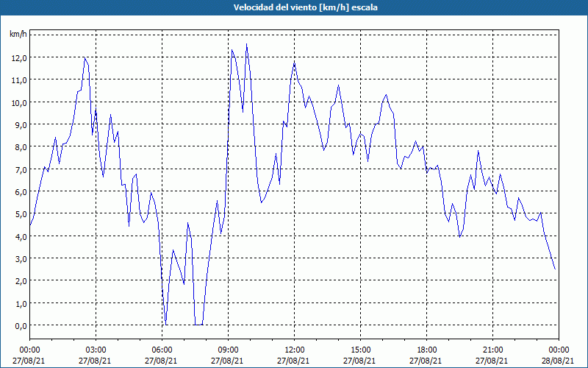Click the chart title 'Velocidad del viento [km/h] escala'
The width and height of the screenshot is (588, 368).
click(x=305, y=7)
